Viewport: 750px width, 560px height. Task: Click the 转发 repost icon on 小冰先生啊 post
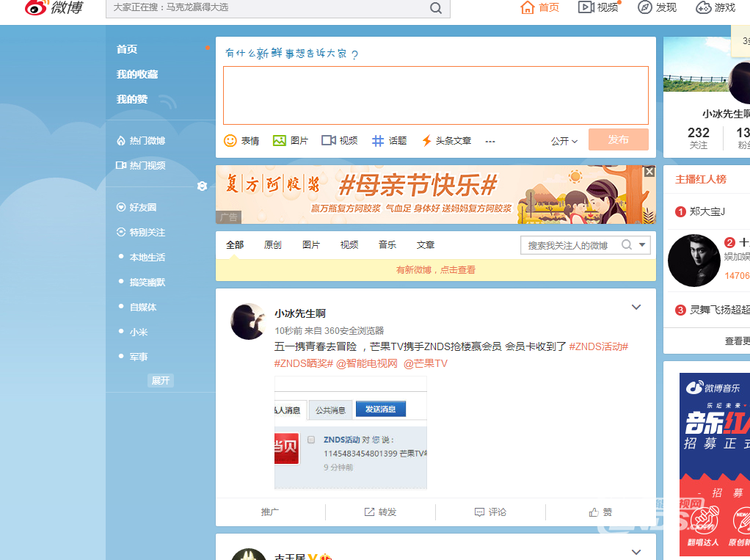coord(369,512)
